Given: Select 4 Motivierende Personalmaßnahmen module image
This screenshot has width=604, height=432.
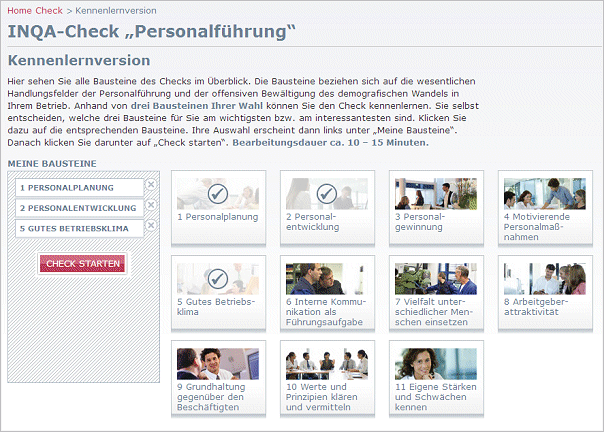Looking at the screenshot, I should [545, 194].
